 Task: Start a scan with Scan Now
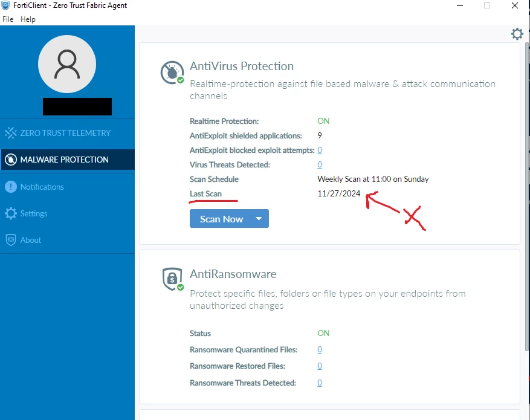pos(221,219)
